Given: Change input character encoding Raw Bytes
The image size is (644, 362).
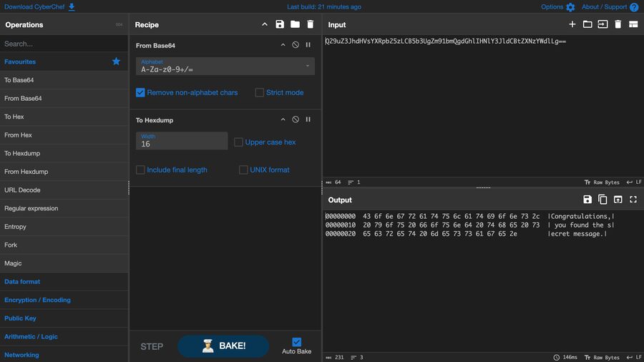Looking at the screenshot, I should click(602, 182).
